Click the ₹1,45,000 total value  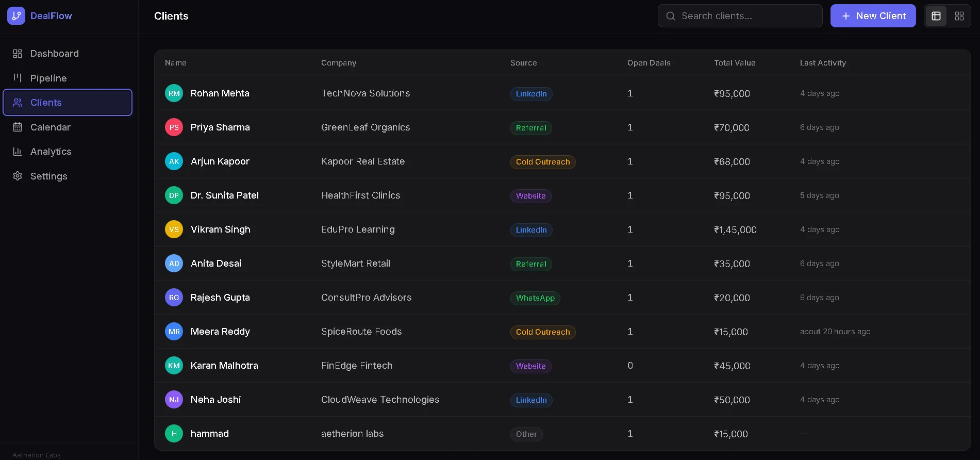[735, 230]
